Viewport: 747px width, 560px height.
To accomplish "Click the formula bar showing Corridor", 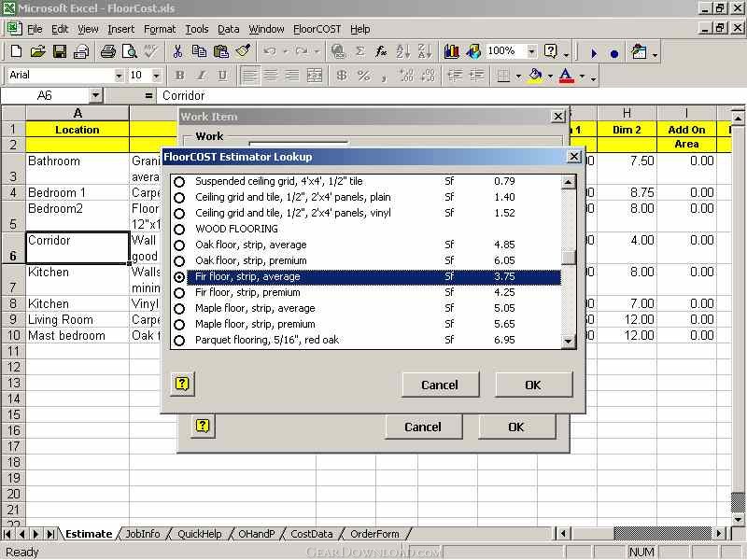I will (x=450, y=96).
